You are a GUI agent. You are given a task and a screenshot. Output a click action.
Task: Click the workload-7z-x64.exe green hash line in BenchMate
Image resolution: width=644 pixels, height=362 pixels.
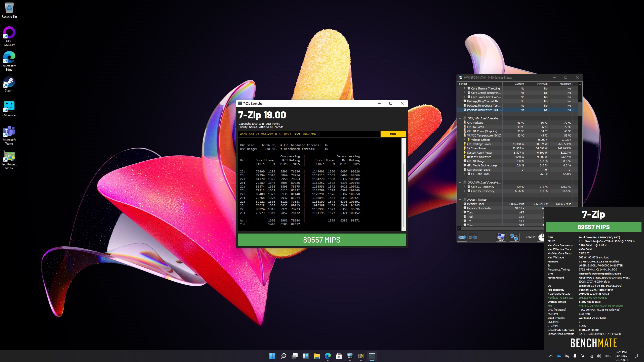[x=577, y=298]
